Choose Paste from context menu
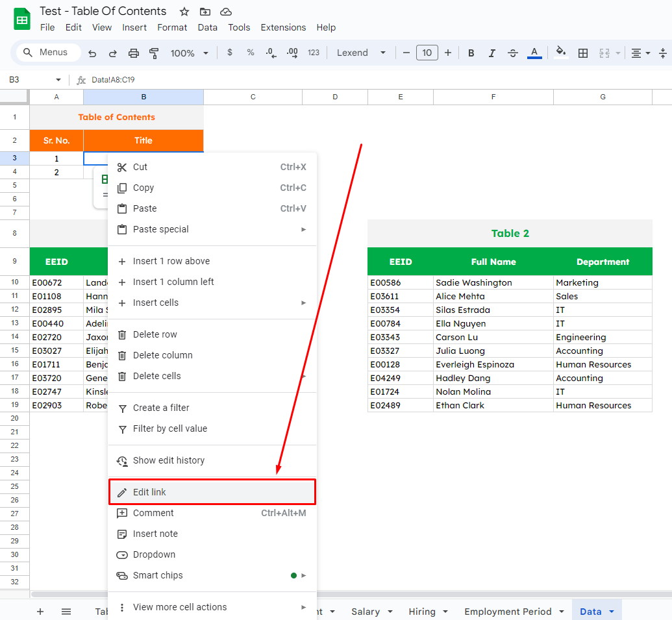This screenshot has width=672, height=620. coord(212,208)
